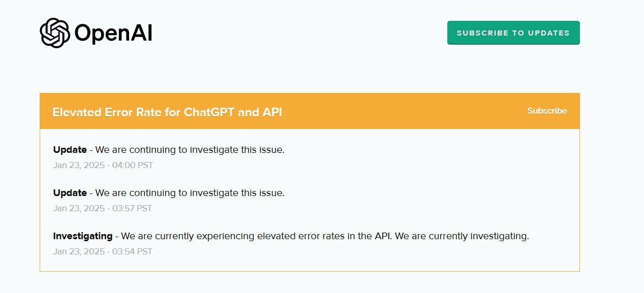644x293 pixels.
Task: Select the Update label posted at 04:00
Action: [x=70, y=150]
